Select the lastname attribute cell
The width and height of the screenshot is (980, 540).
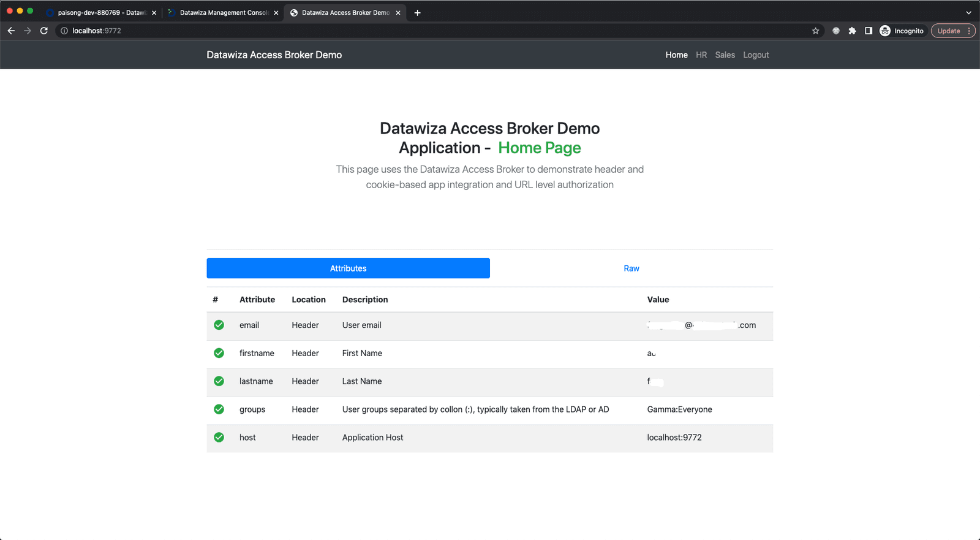click(256, 382)
